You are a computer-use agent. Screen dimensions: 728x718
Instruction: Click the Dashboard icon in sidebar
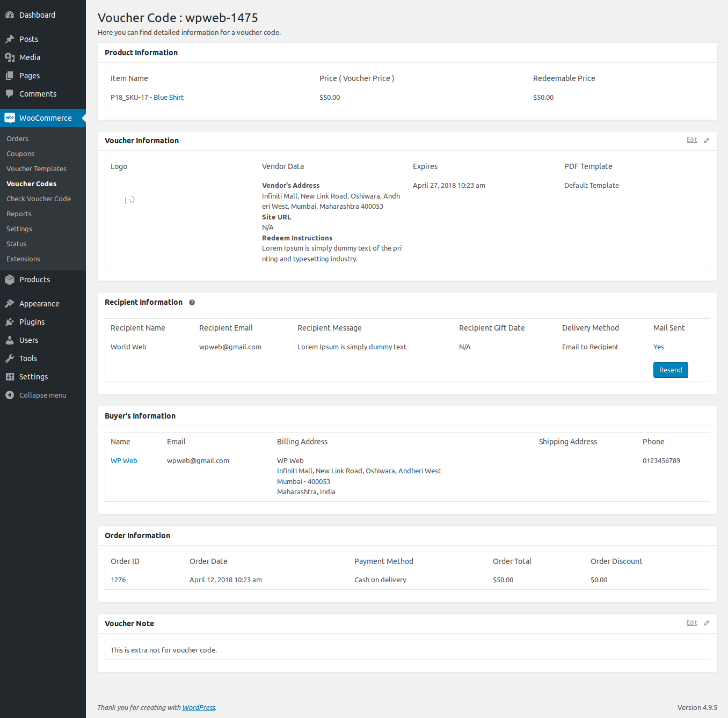coord(10,15)
